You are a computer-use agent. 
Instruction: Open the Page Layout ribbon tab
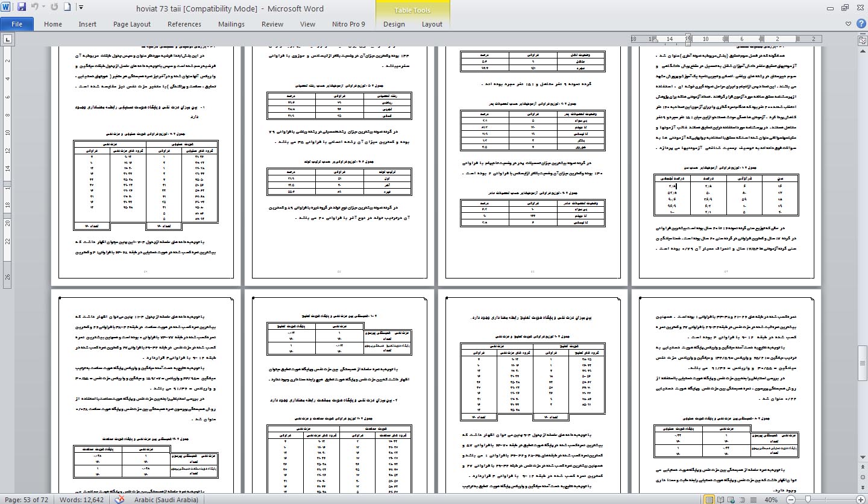[x=132, y=24]
